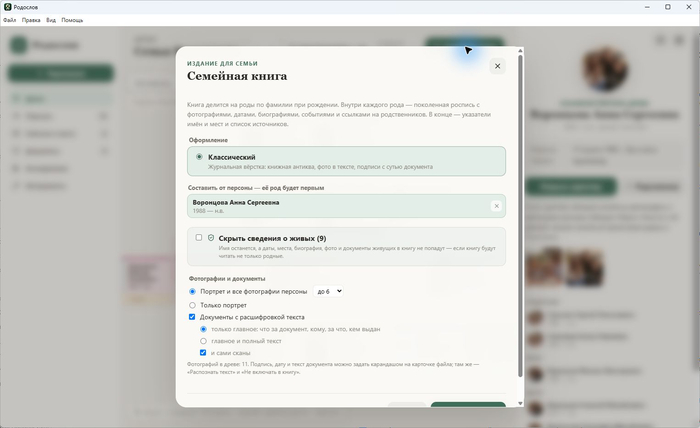This screenshot has width=700, height=428.
Task: Click the dialog scrollbar thumb
Action: (520, 216)
